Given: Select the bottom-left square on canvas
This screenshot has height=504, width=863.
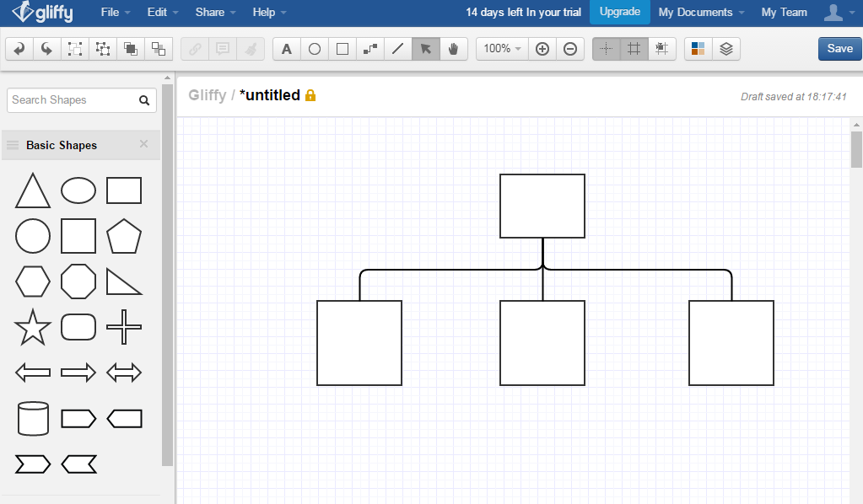Looking at the screenshot, I should pos(359,343).
